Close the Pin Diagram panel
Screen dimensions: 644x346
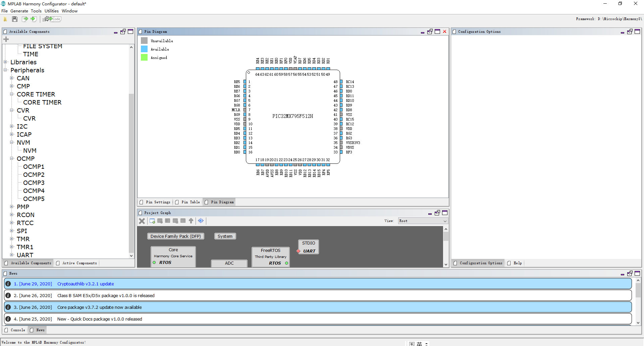point(445,31)
